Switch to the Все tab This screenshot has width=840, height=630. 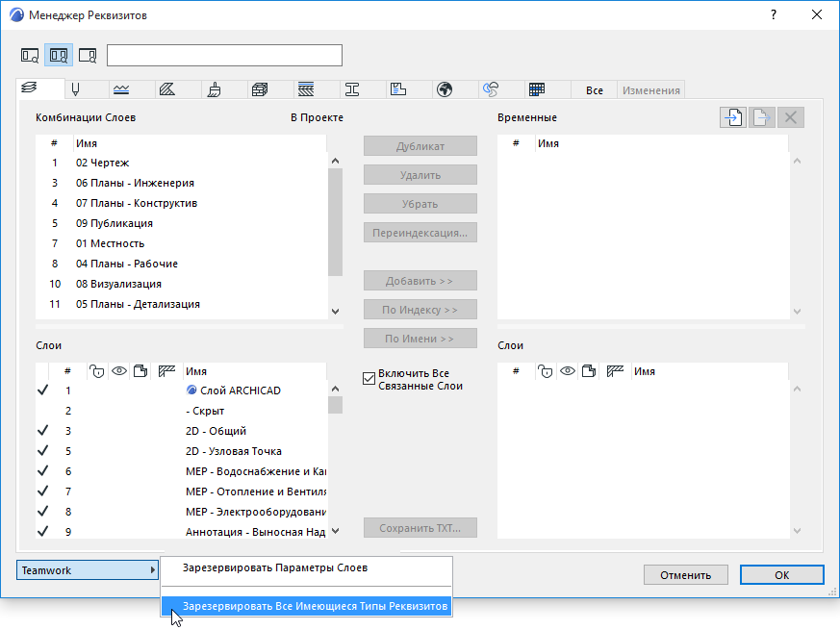click(594, 90)
